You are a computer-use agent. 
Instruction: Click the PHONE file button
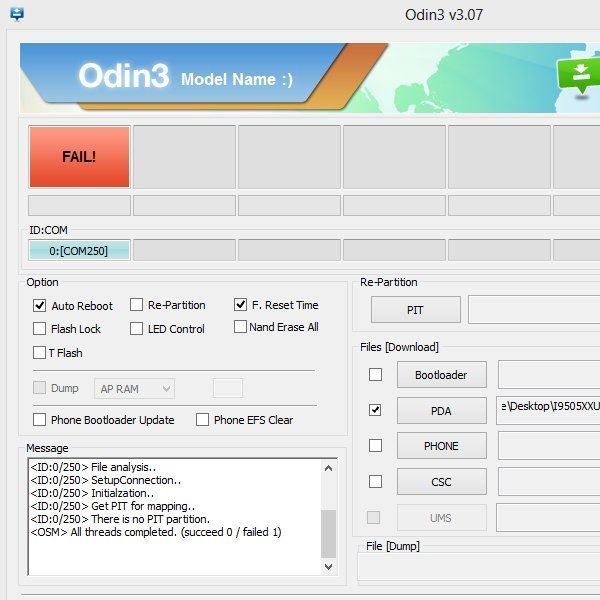442,446
